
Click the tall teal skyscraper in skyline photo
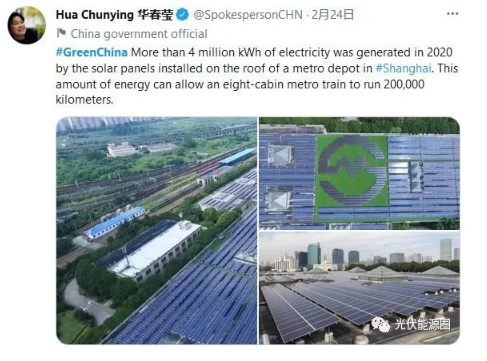[314, 255]
